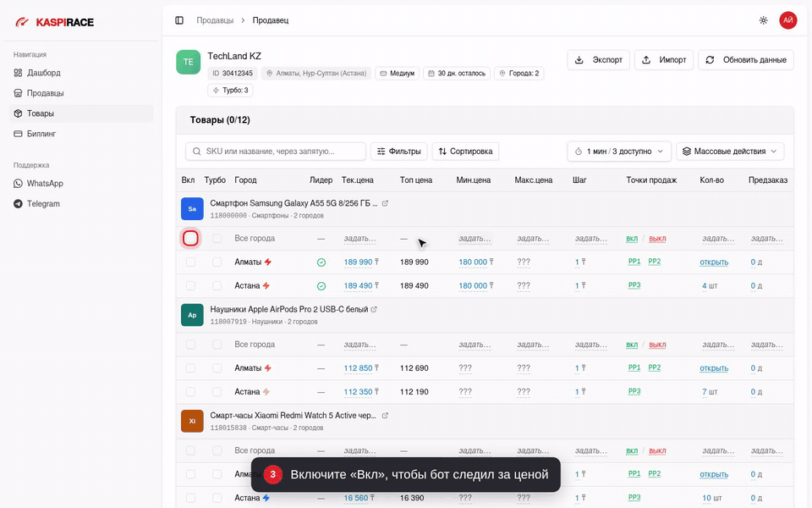The image size is (812, 508).
Task: Open "Продавцы" in the sidebar
Action: pyautogui.click(x=81, y=93)
